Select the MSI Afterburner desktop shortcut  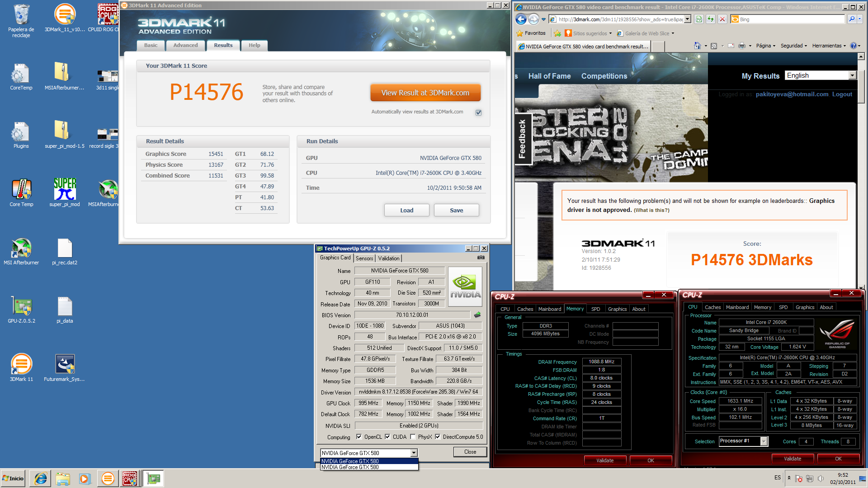tap(21, 251)
